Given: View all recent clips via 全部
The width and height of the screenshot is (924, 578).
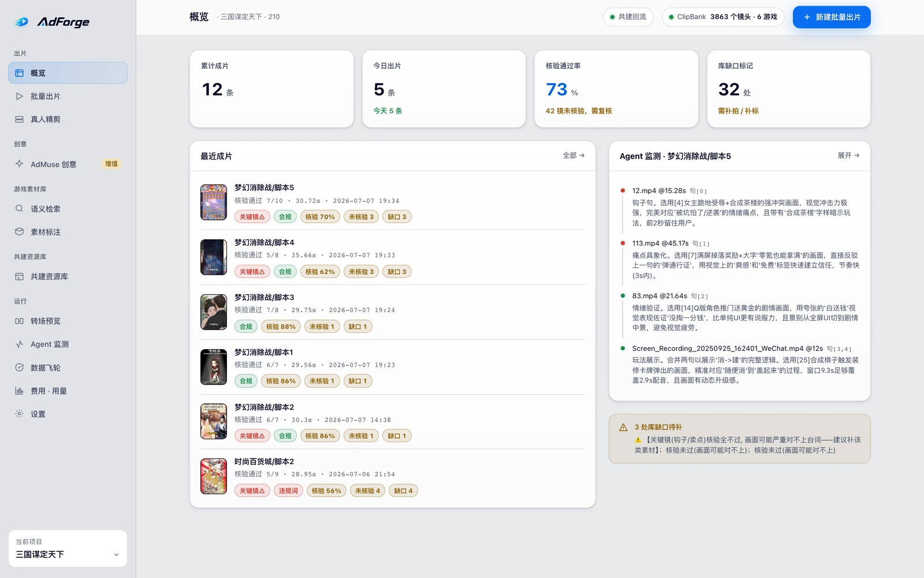Looking at the screenshot, I should [x=573, y=155].
